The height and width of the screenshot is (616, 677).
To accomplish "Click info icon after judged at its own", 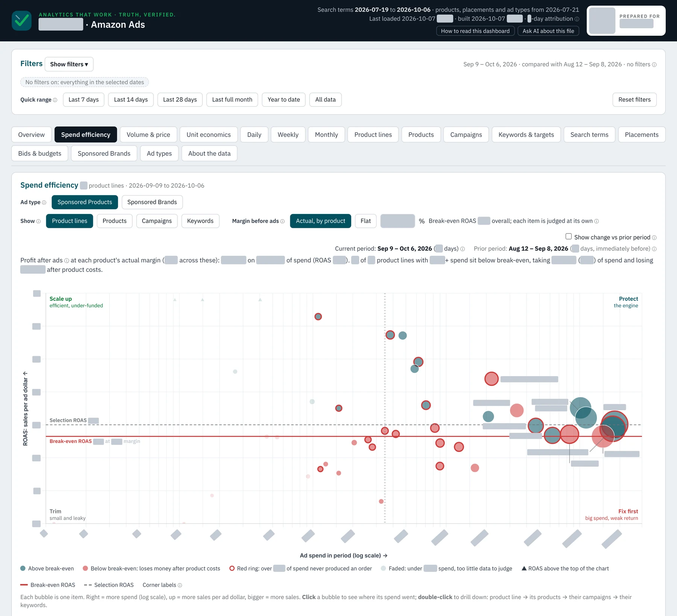I will click(x=597, y=221).
